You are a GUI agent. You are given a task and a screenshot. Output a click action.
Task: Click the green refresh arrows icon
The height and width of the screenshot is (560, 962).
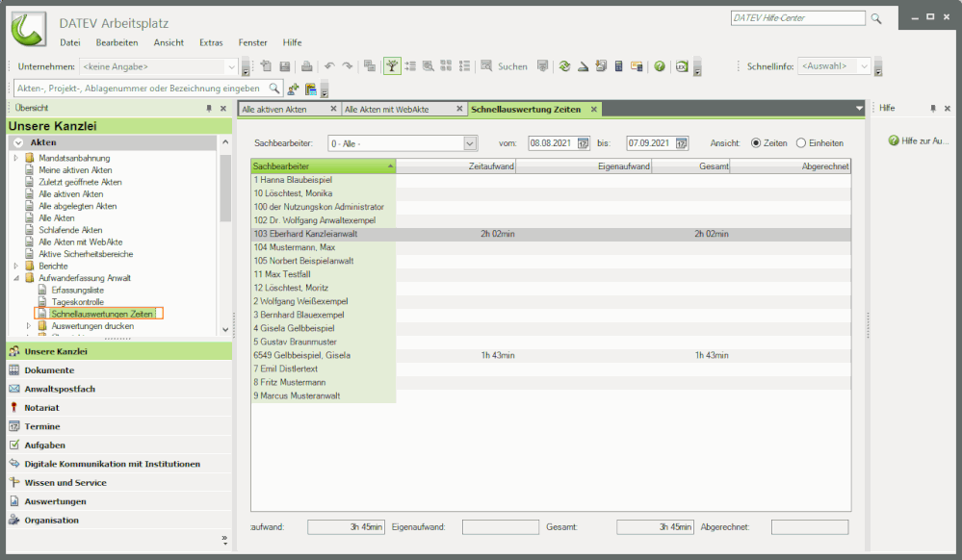click(564, 66)
